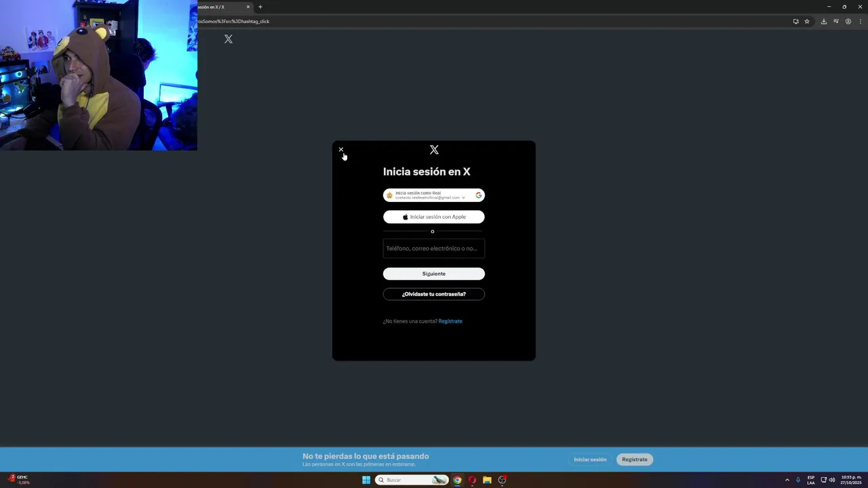Open the network icon in system tray
The width and height of the screenshot is (868, 488).
coord(824,480)
